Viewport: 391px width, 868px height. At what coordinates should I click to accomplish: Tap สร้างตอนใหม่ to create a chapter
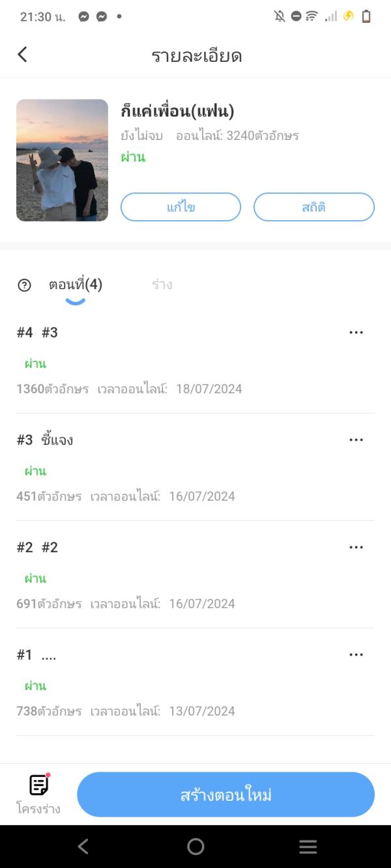(x=225, y=794)
